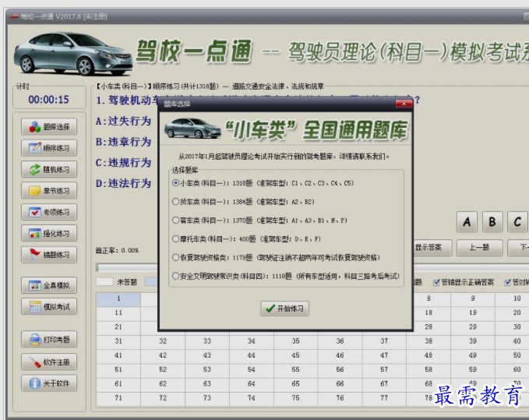Jump to question 50 cell
This screenshot has height=420, width=529.
click(513, 356)
